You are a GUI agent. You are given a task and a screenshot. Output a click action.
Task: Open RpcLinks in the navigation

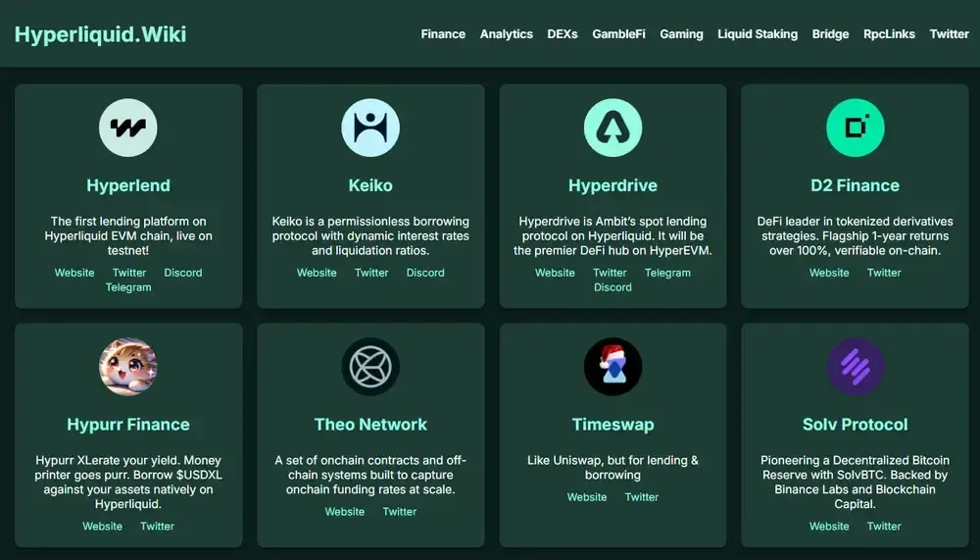pos(890,34)
